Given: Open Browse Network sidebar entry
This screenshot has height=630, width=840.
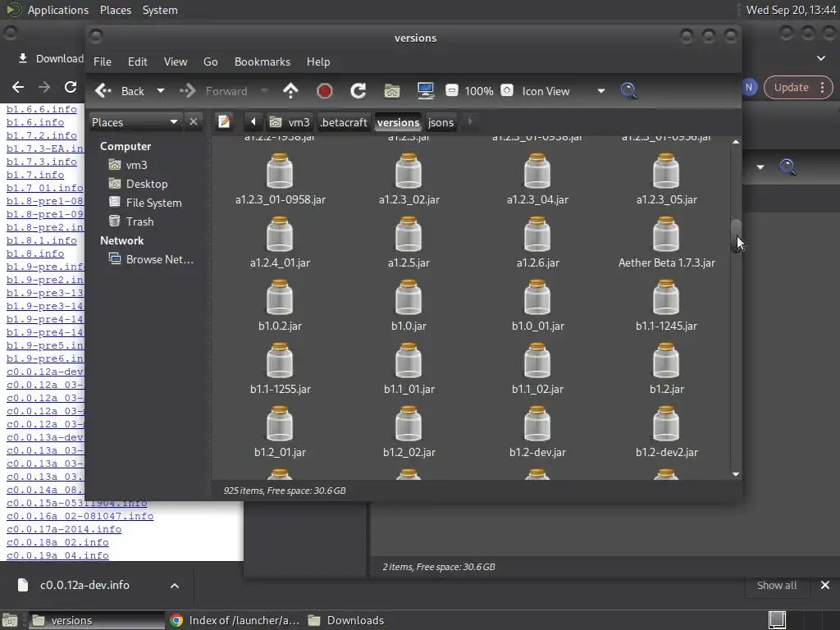Looking at the screenshot, I should coord(151,259).
